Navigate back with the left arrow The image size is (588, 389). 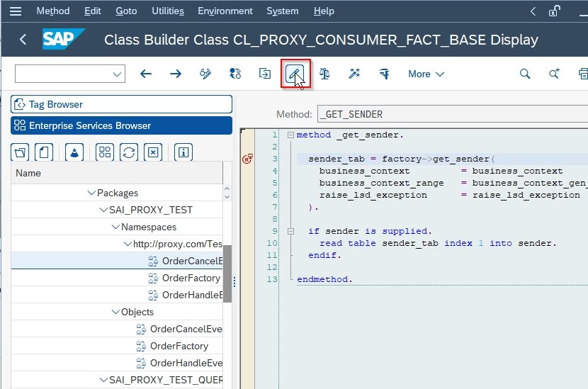(x=146, y=74)
